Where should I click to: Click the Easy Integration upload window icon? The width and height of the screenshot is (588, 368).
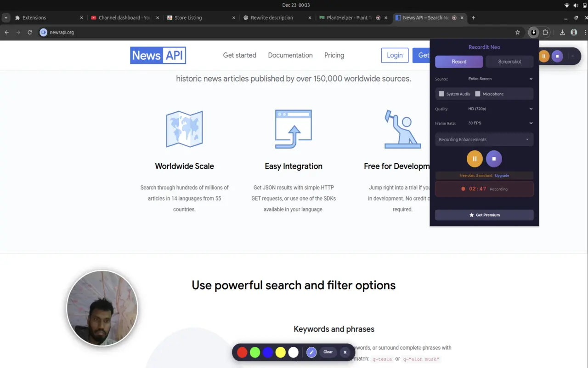click(294, 129)
